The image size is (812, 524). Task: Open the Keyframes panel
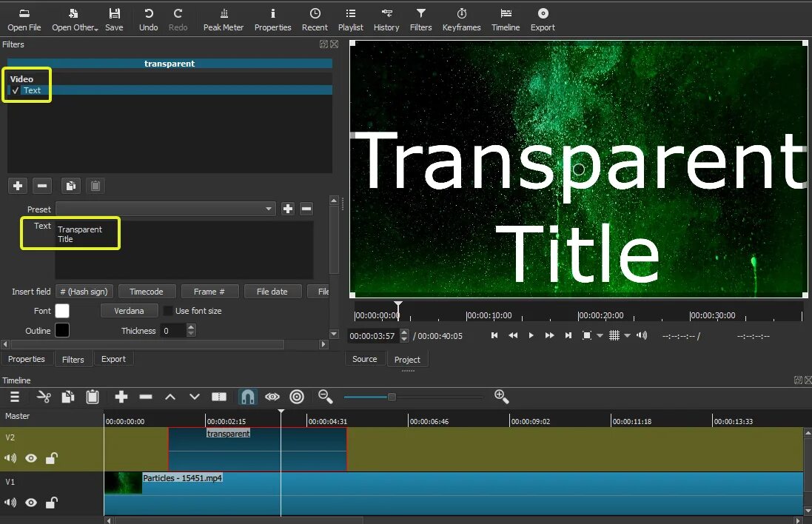pyautogui.click(x=461, y=20)
